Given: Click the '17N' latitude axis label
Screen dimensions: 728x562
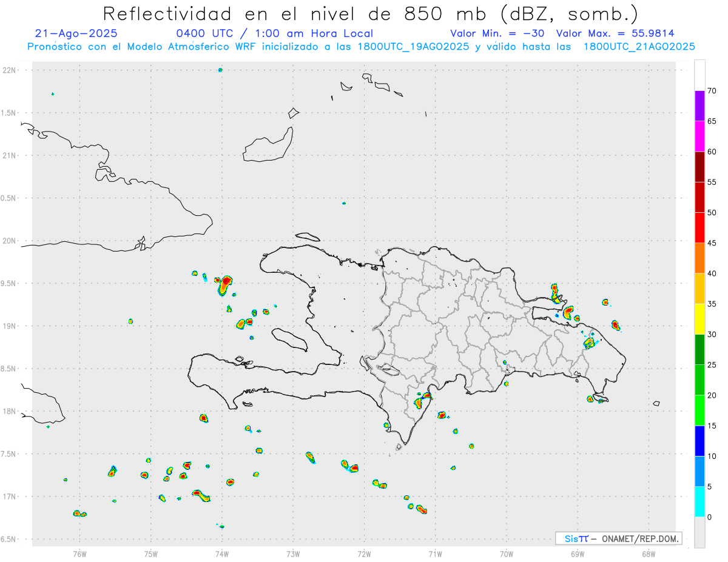Looking at the screenshot, I should click(x=10, y=497).
